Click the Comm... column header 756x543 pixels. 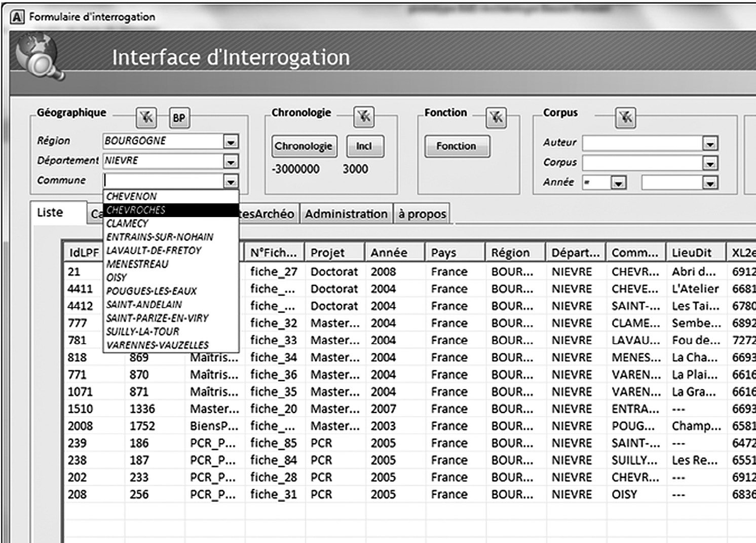[x=636, y=252]
